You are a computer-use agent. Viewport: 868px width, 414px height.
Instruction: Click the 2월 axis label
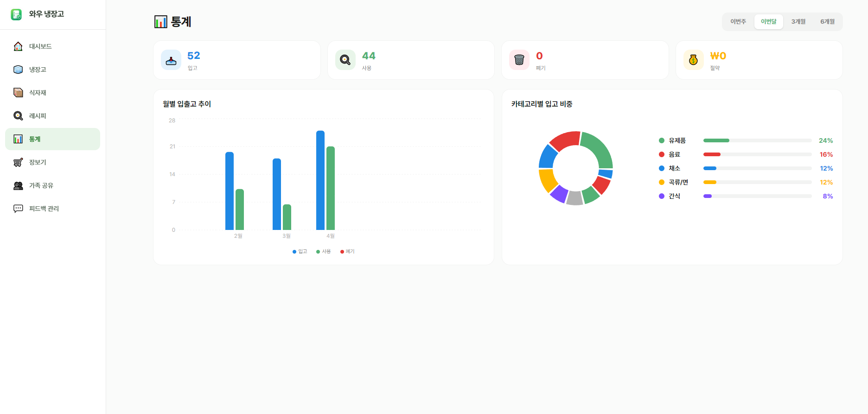click(238, 236)
